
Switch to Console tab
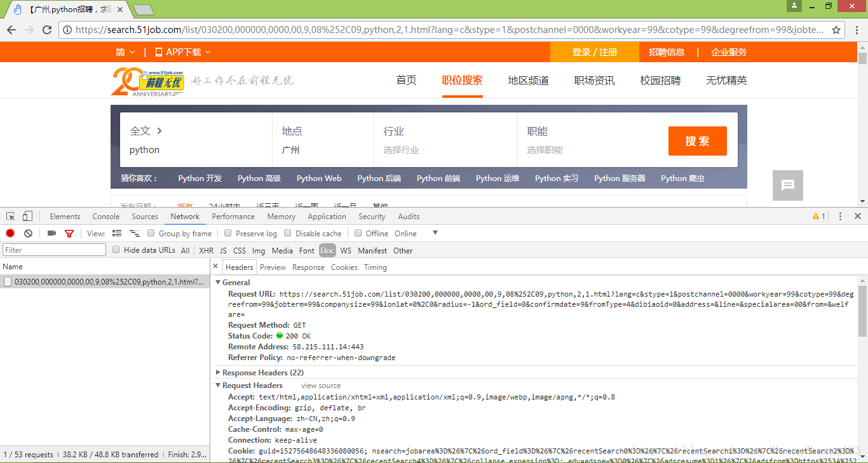point(105,217)
